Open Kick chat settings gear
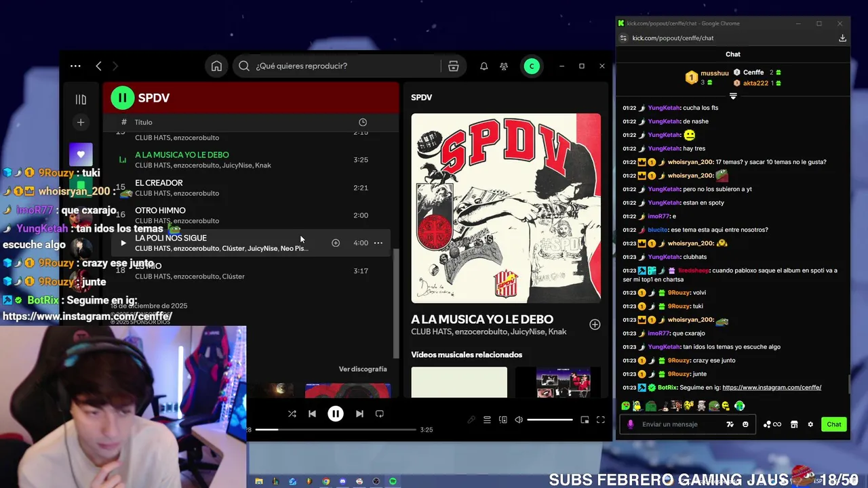 coord(810,424)
